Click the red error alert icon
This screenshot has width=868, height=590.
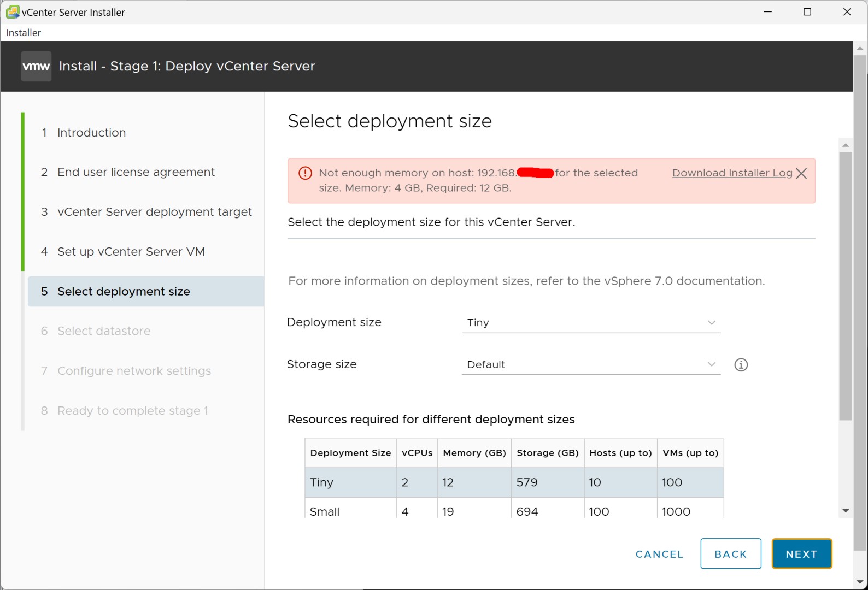click(x=305, y=173)
